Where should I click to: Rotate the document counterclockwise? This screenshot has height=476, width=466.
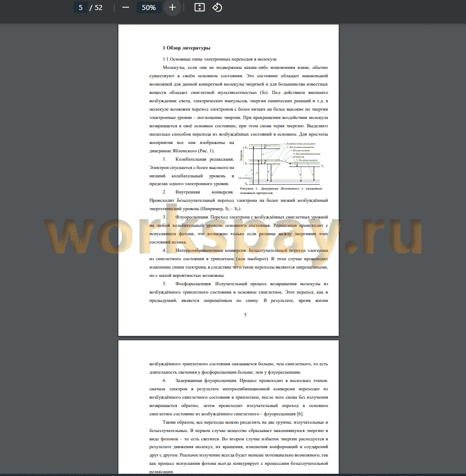click(x=217, y=8)
